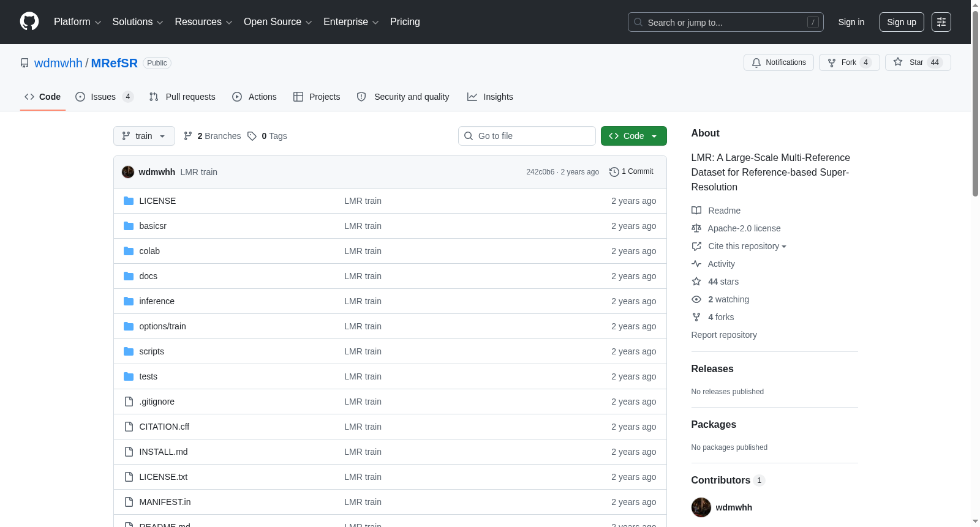Click the basicsr folder icon
The width and height of the screenshot is (980, 527).
coord(129,226)
